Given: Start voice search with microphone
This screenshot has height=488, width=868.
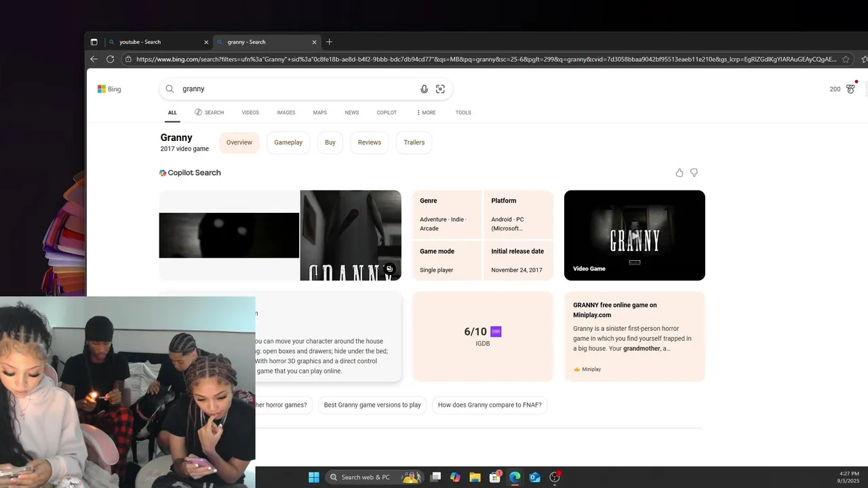Looking at the screenshot, I should [x=424, y=89].
